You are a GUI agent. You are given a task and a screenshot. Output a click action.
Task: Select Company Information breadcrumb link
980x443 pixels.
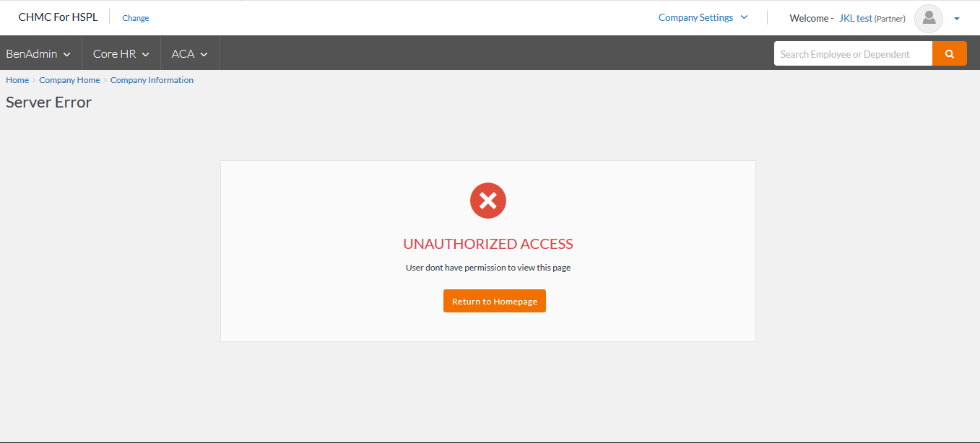tap(152, 80)
